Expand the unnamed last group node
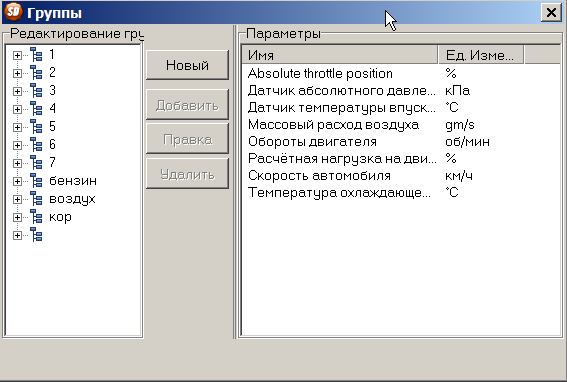Screen dimensions: 567x382 [x=17, y=235]
